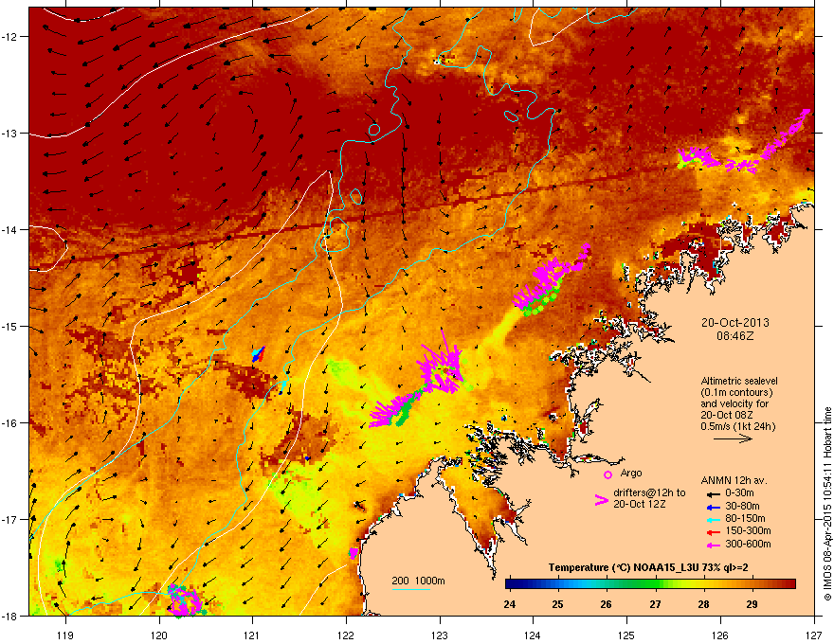Click the '(0.1m contours)' text line
The width and height of the screenshot is (834, 644).
(x=736, y=393)
